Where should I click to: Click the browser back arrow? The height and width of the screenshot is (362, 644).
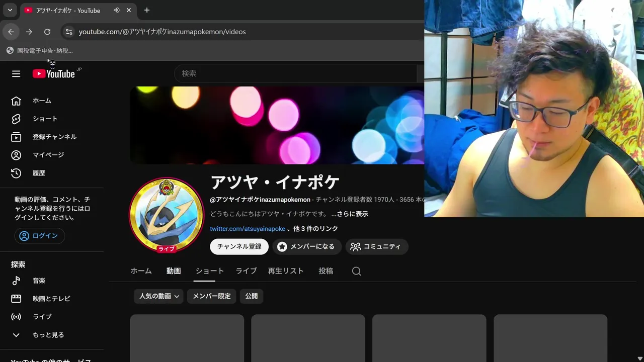click(x=11, y=32)
